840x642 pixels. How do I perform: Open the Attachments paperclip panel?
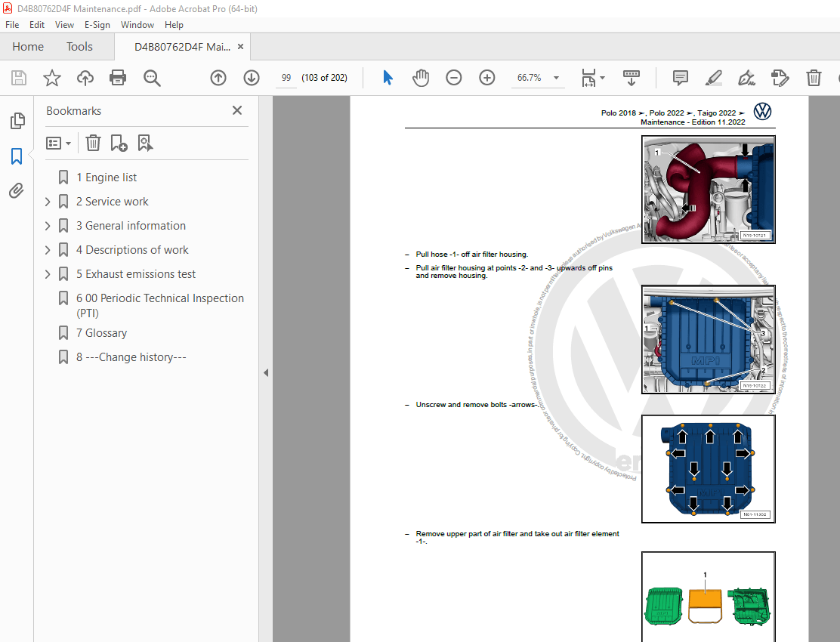click(17, 190)
